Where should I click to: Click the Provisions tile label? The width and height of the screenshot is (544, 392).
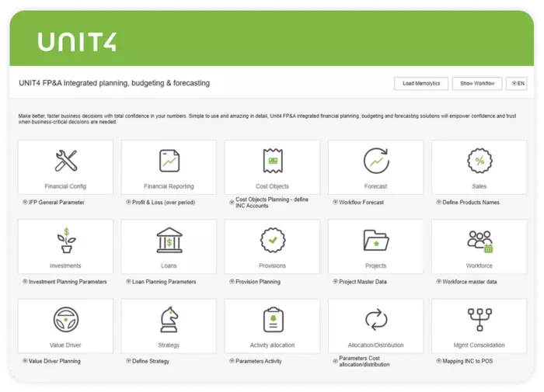272,265
